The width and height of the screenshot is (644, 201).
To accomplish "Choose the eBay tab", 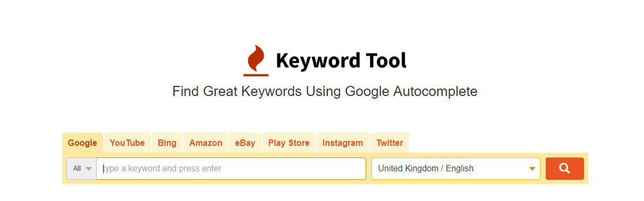I will [245, 143].
